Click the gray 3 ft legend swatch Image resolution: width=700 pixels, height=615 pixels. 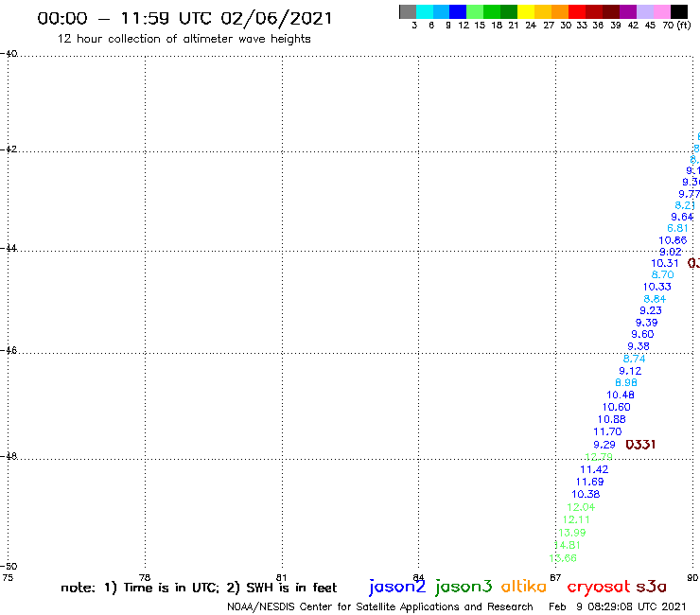[408, 11]
